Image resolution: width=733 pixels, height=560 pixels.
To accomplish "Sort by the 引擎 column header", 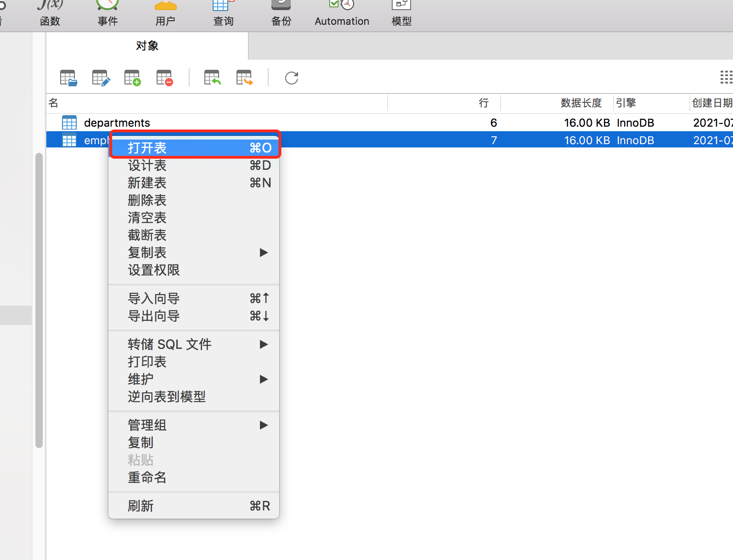I will tap(652, 103).
